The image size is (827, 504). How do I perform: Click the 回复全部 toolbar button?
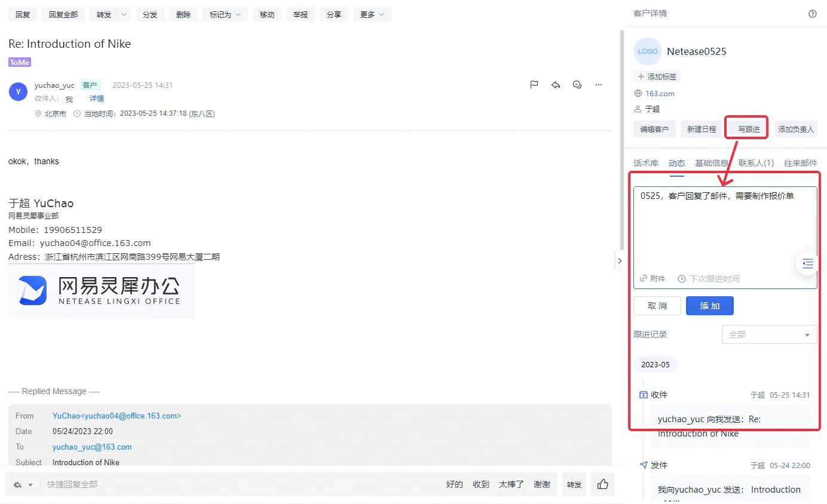coord(63,14)
